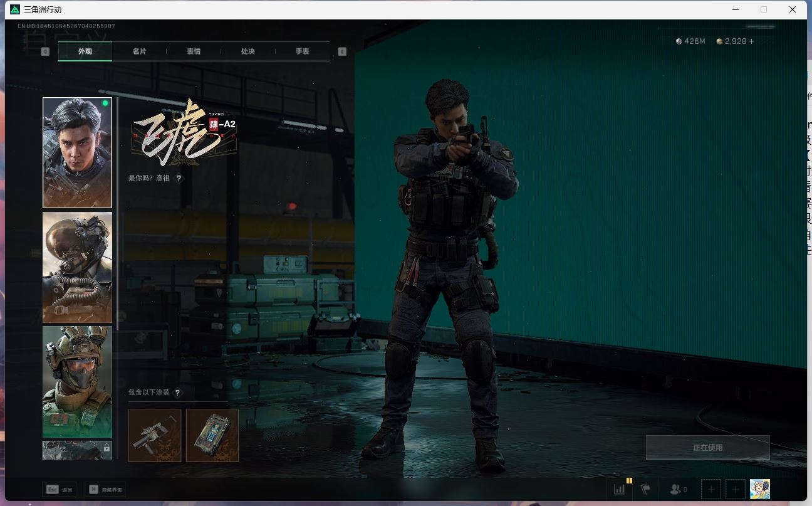Open the statistics bar chart icon
This screenshot has width=812, height=506.
click(620, 489)
